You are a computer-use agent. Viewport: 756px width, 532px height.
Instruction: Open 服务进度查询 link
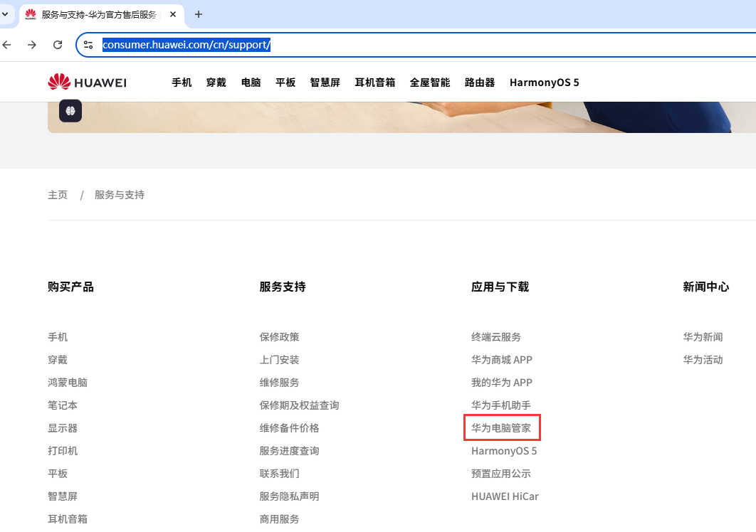tap(289, 450)
